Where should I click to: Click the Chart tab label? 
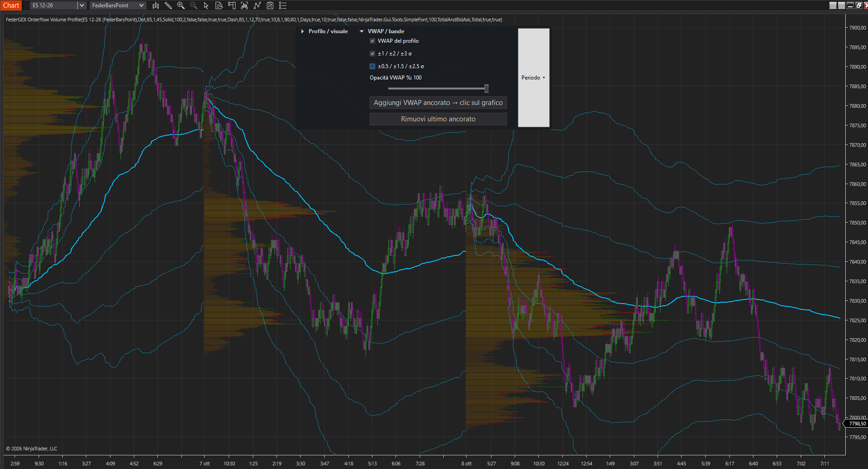pos(11,5)
